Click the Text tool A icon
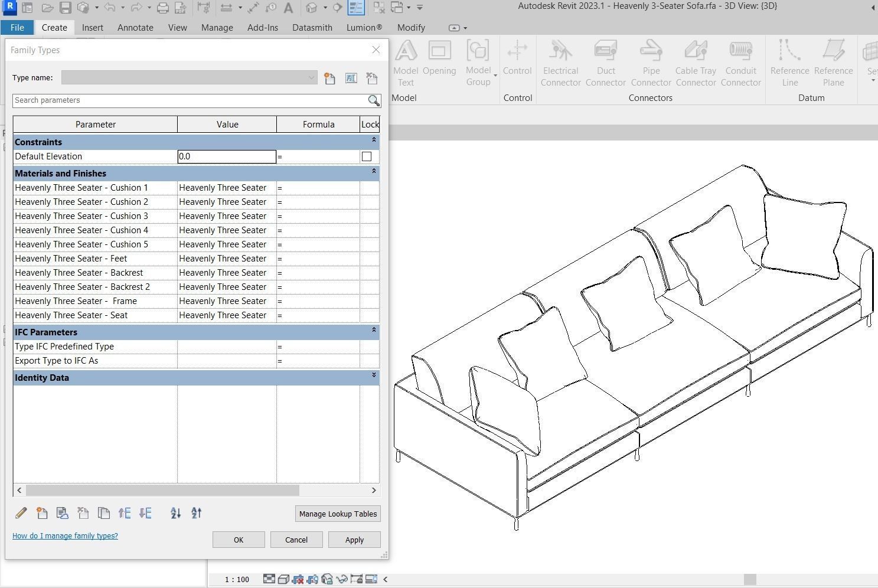Image resolution: width=878 pixels, height=588 pixels. (288, 8)
